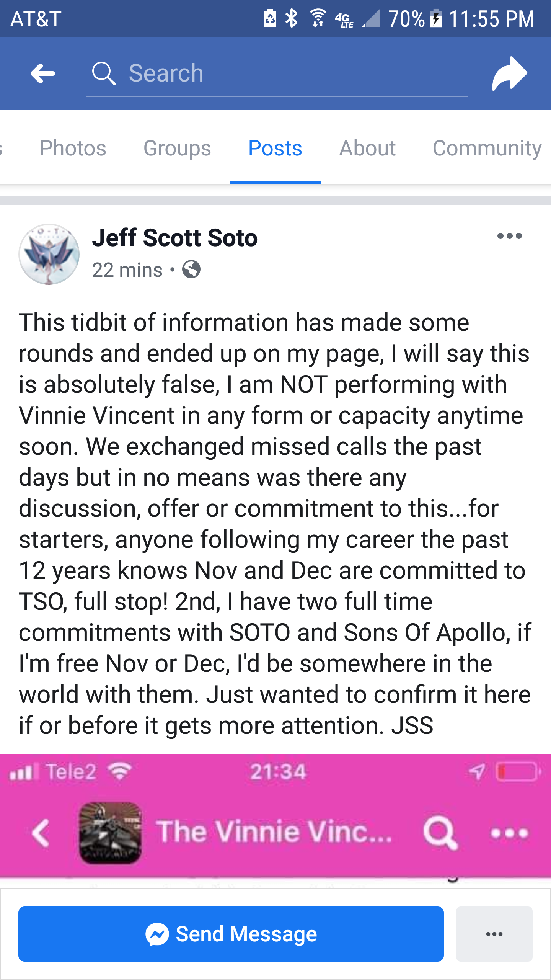Switch to the Groups tab

[177, 148]
